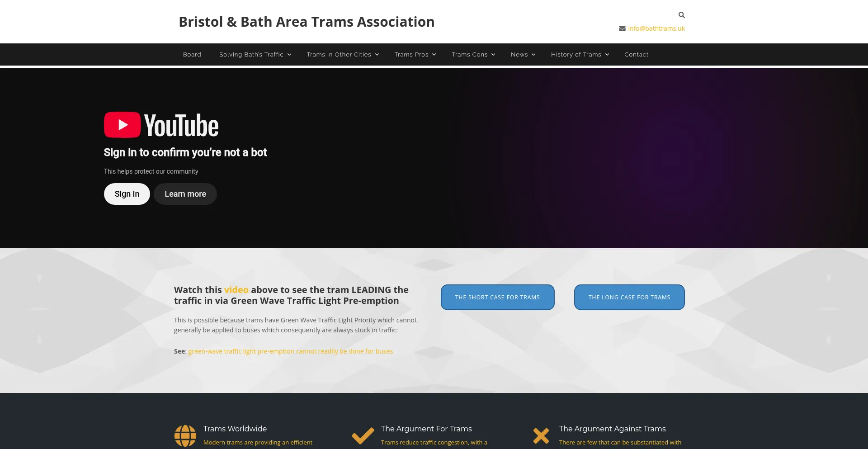Expand the Solving Bath's Traffic chevron

[289, 55]
